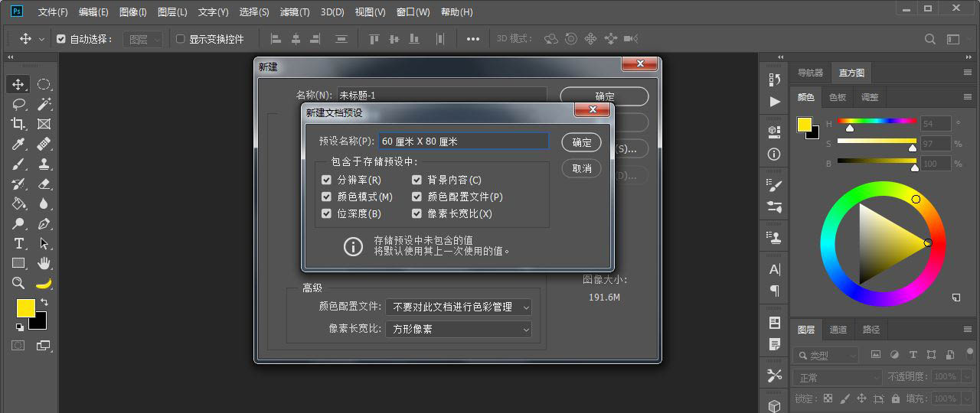
Task: Change screen mode icon in toolbox
Action: pos(43,346)
